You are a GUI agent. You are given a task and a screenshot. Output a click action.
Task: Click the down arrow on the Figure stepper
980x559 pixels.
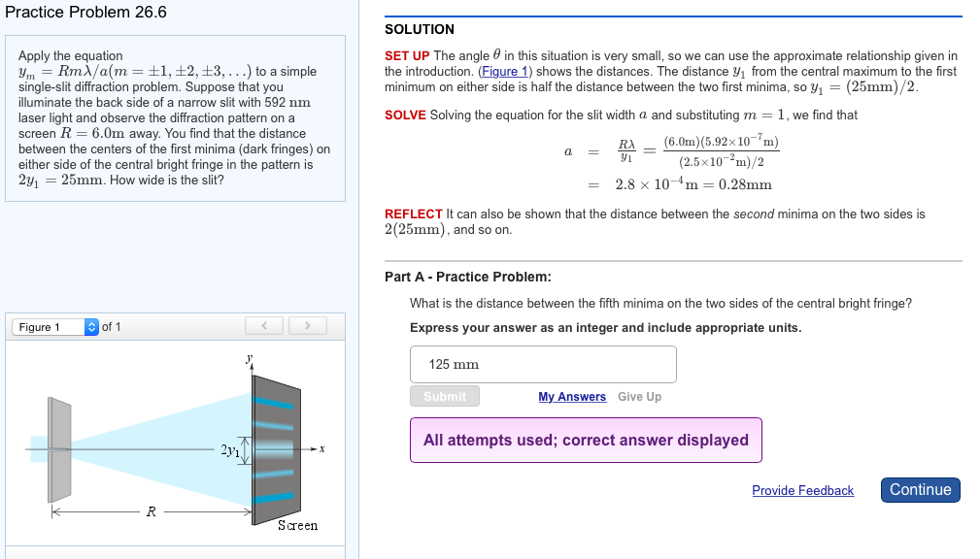(90, 330)
